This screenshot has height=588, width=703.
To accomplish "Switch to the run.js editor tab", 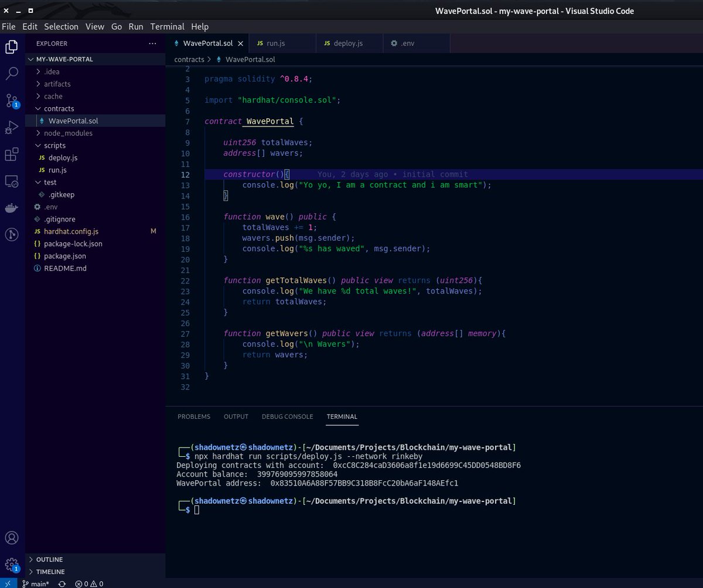I will (282, 43).
